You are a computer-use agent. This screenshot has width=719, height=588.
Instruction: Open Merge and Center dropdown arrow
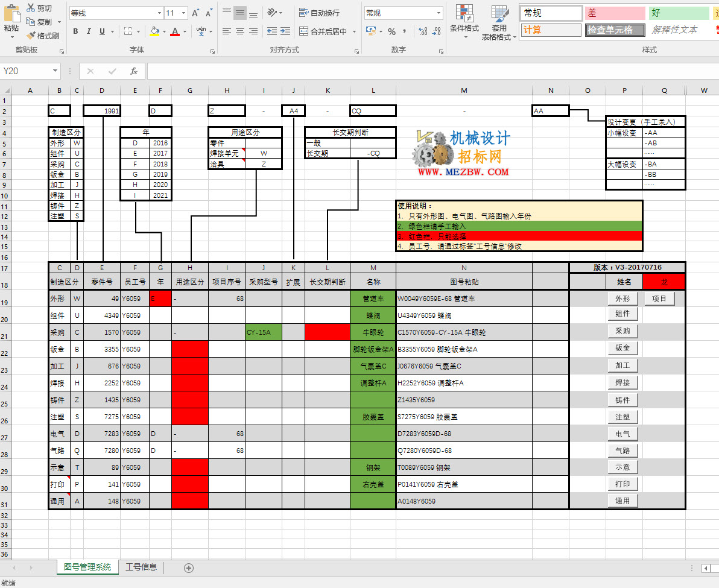(x=354, y=31)
